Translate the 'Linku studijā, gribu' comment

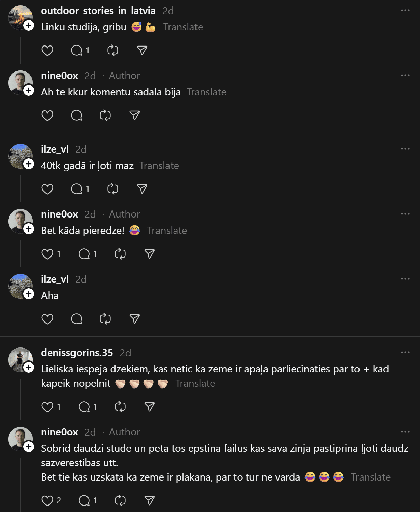pos(183,27)
